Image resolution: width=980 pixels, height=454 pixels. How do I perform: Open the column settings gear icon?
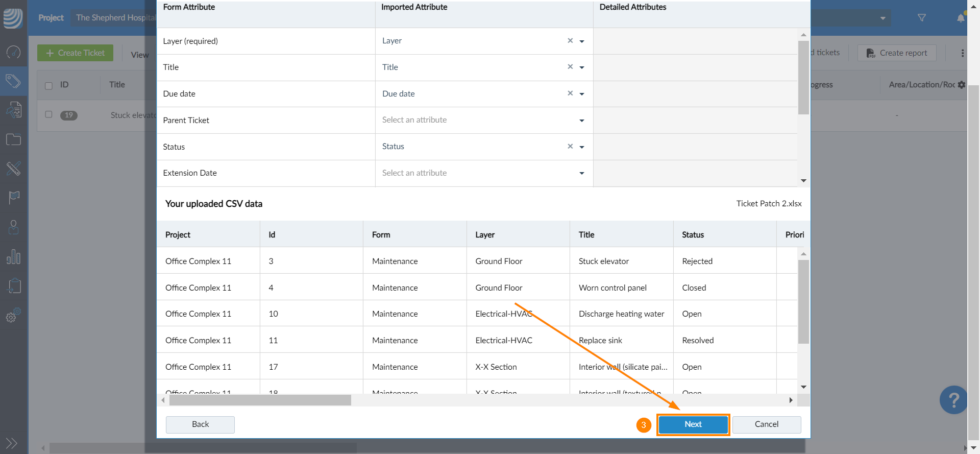point(962,85)
